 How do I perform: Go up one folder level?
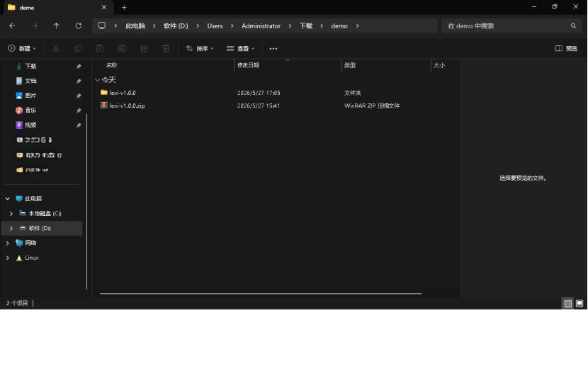(56, 26)
